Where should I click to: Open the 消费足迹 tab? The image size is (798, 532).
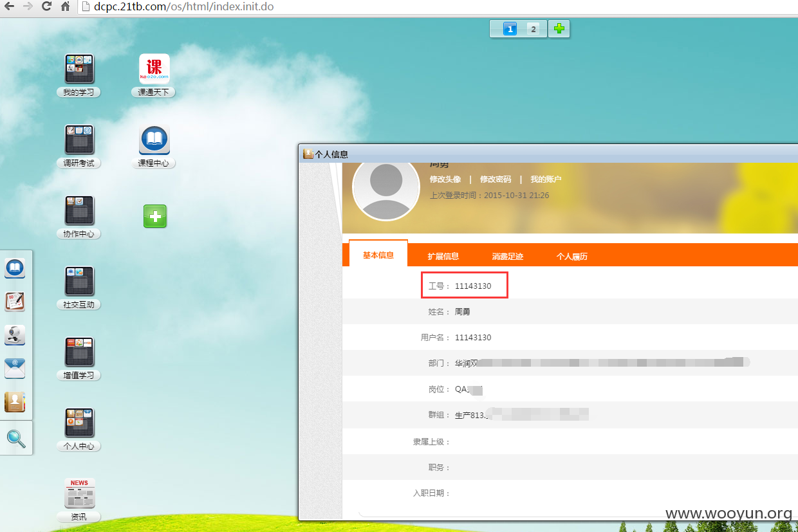(508, 256)
